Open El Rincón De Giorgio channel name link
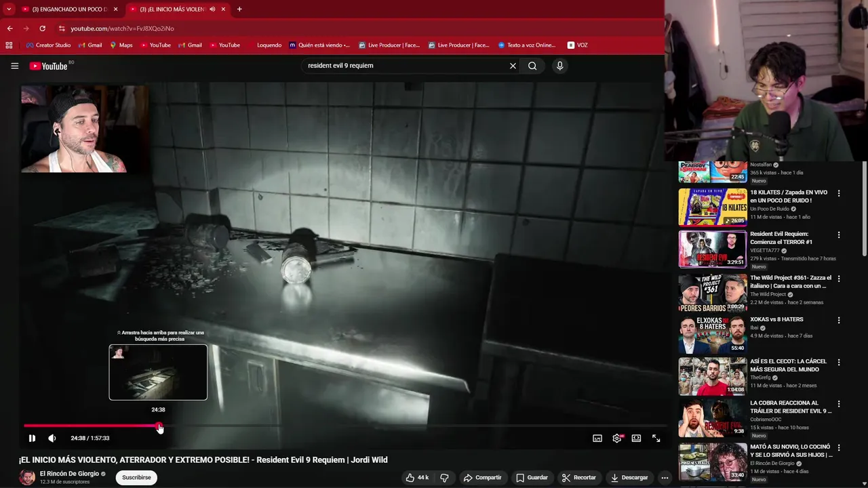The image size is (868, 488). [69, 474]
